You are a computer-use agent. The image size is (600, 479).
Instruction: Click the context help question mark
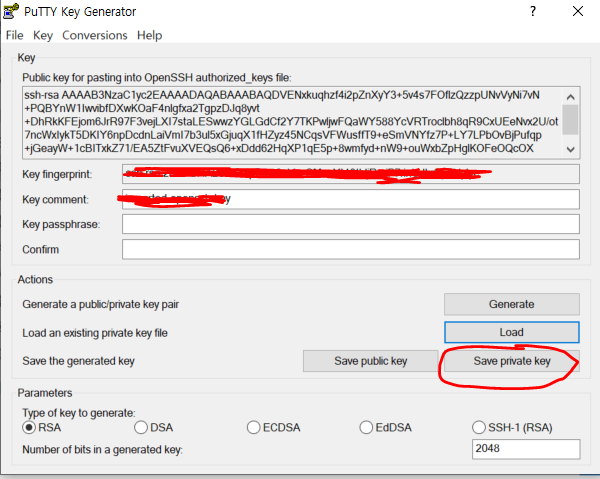[x=533, y=11]
